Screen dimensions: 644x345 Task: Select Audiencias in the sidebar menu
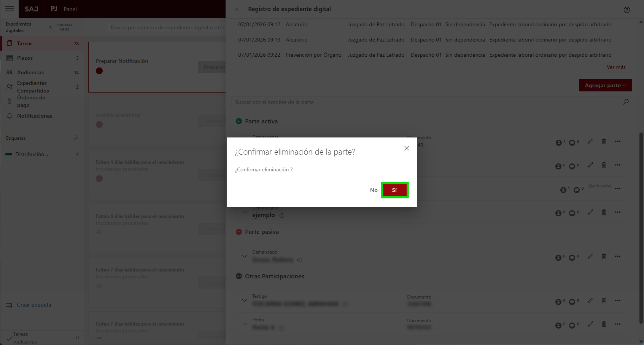tap(30, 72)
